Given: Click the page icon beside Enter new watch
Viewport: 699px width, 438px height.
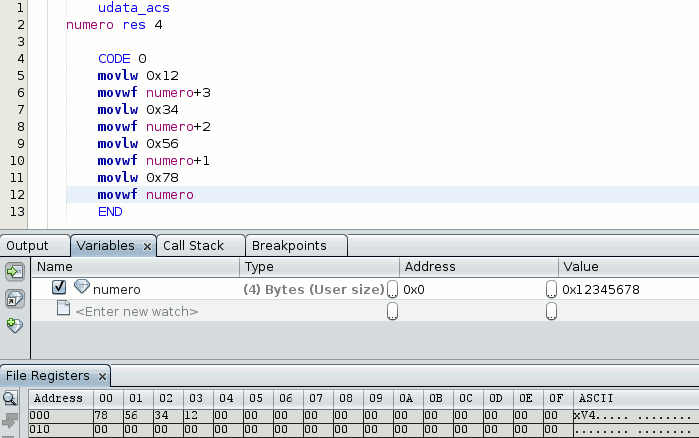Looking at the screenshot, I should pyautogui.click(x=63, y=308).
